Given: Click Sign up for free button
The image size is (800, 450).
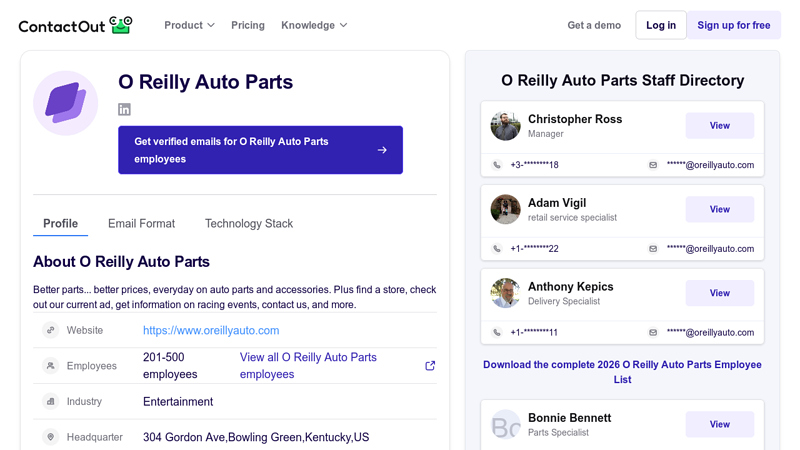Looking at the screenshot, I should (x=734, y=25).
